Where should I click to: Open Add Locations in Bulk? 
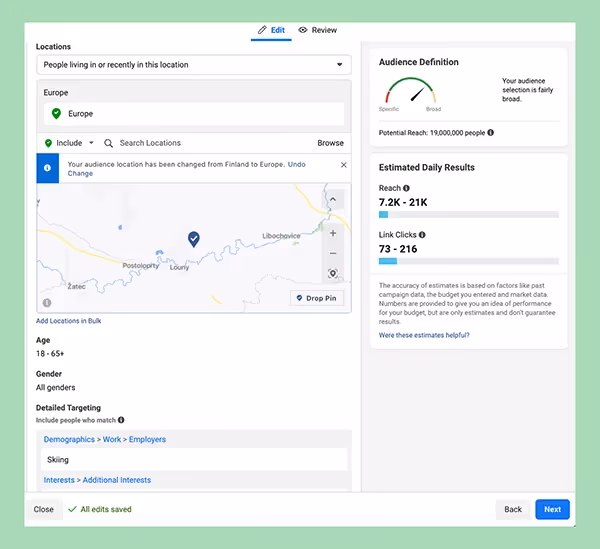click(68, 321)
